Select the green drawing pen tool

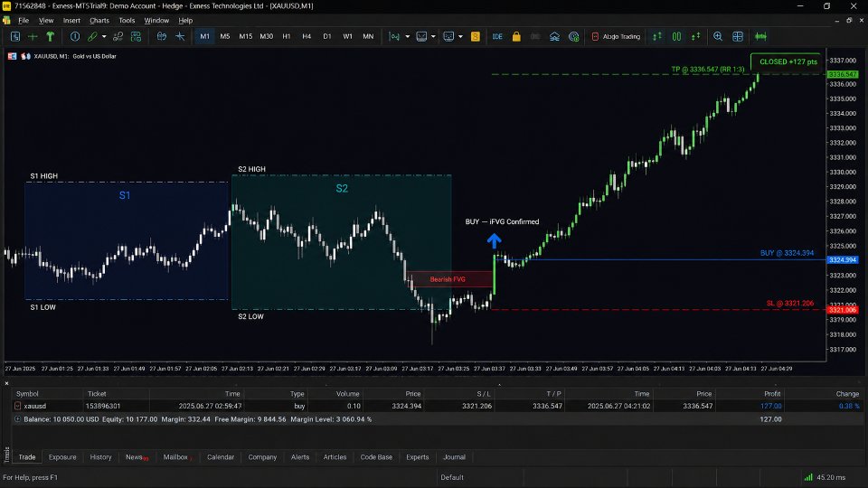click(x=92, y=36)
